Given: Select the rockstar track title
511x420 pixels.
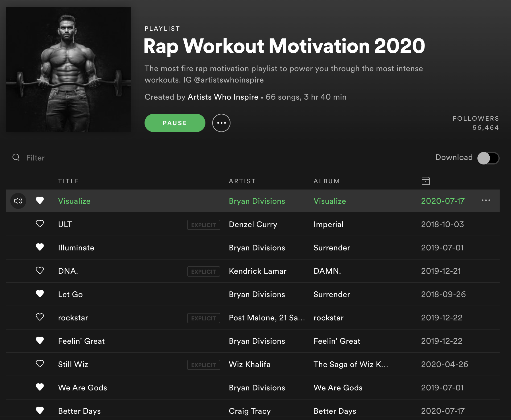Looking at the screenshot, I should pos(73,318).
